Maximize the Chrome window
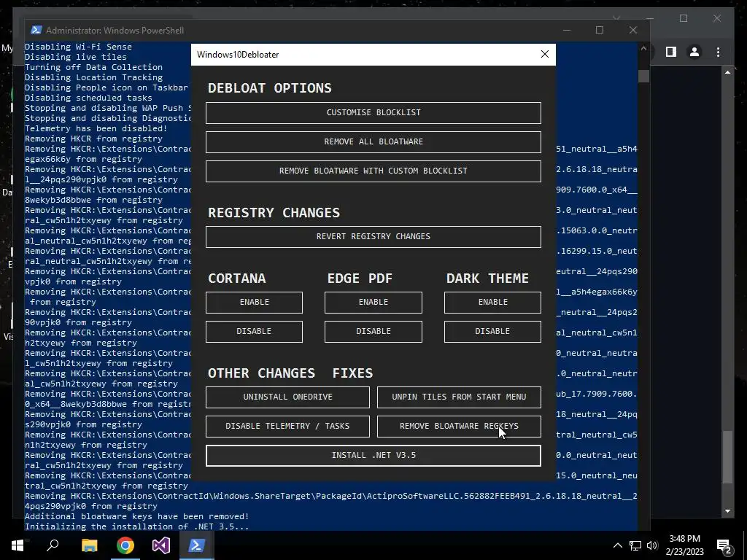This screenshot has width=747, height=560. coord(684,18)
